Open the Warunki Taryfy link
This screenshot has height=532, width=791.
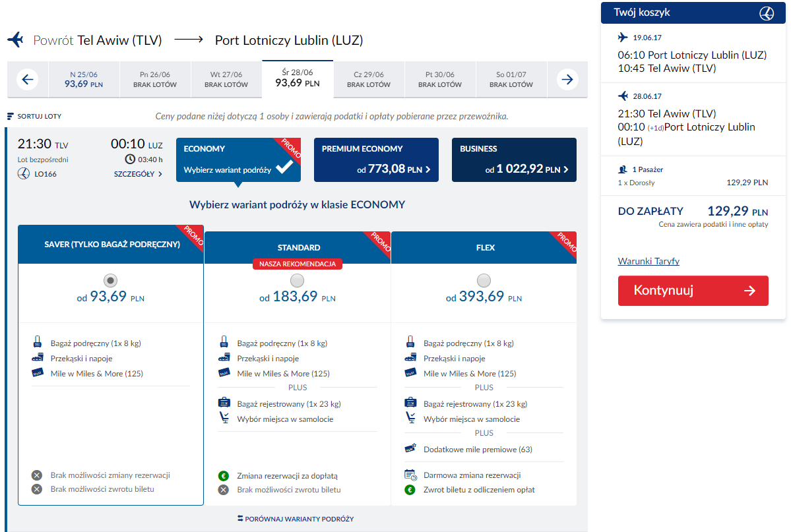tap(649, 261)
